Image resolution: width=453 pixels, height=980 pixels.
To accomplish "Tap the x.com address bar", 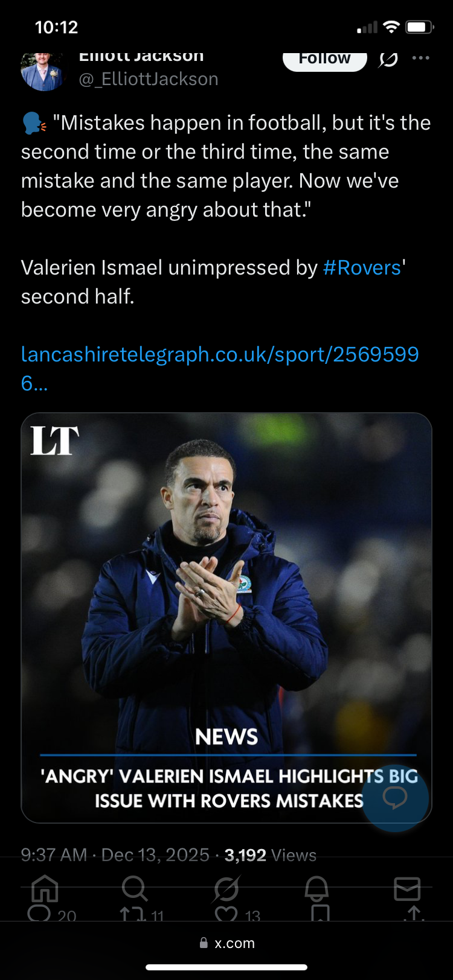I will [227, 943].
